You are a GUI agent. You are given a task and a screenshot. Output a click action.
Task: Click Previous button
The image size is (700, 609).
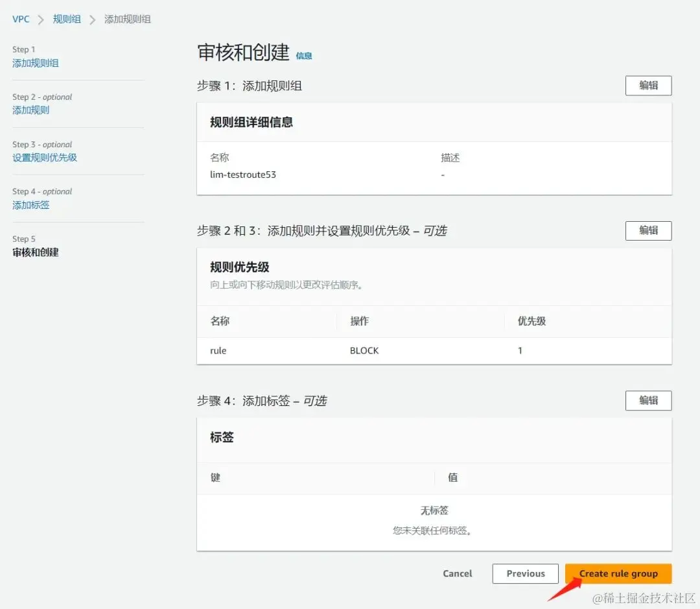click(526, 573)
